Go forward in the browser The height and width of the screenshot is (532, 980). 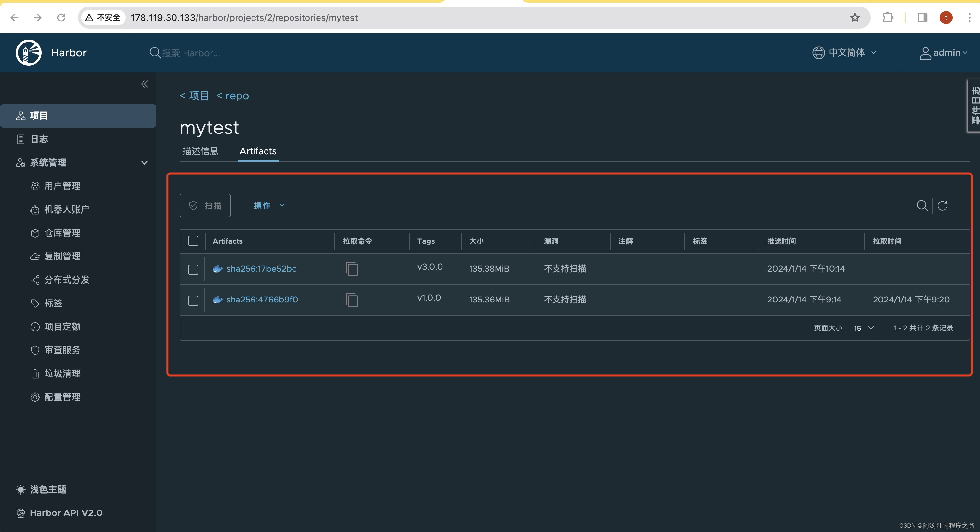[37, 18]
